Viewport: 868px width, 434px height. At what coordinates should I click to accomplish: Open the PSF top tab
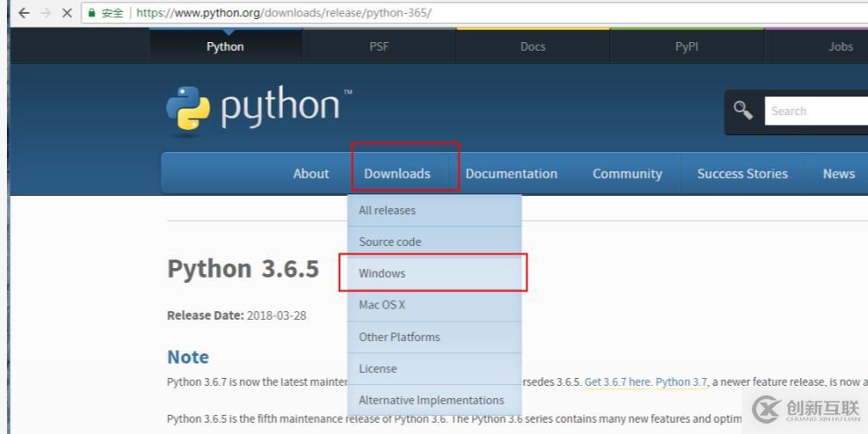pos(379,46)
